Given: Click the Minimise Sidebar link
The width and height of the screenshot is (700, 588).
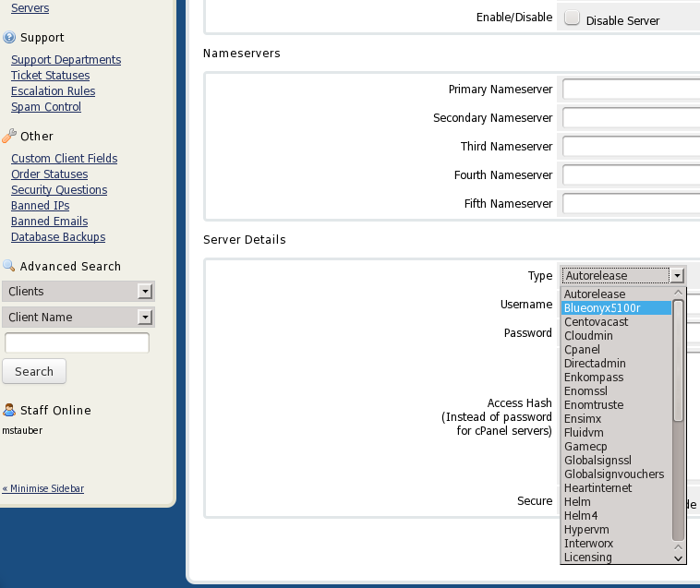Looking at the screenshot, I should click(42, 488).
